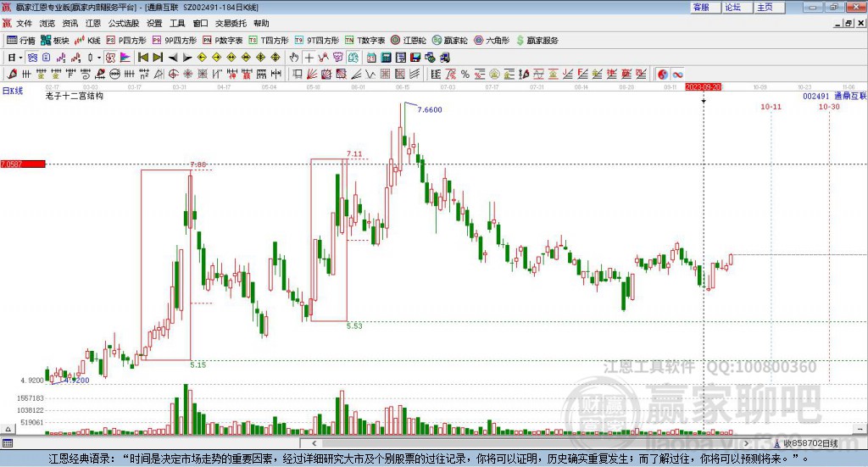Jump to first bar toolbar icon
The height and width of the screenshot is (467, 868).
[142, 58]
